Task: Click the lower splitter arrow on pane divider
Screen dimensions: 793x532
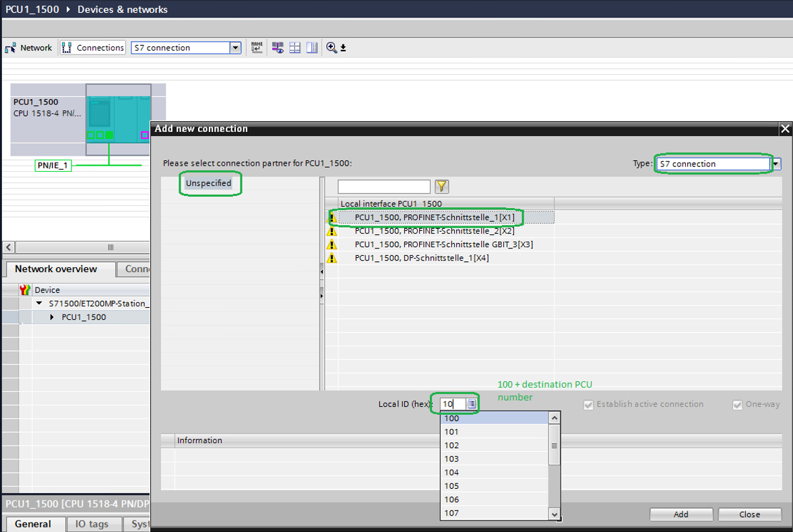Action: click(321, 296)
